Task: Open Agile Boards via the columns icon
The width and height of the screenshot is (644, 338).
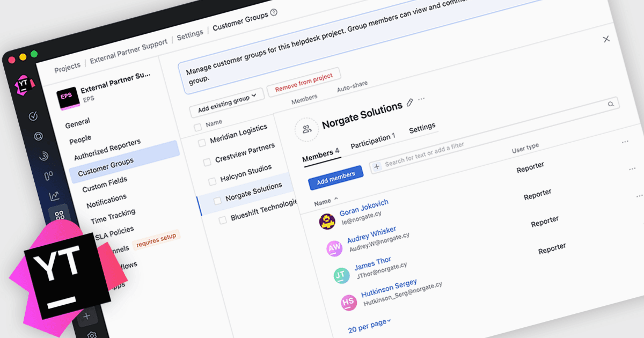Action: (x=48, y=176)
